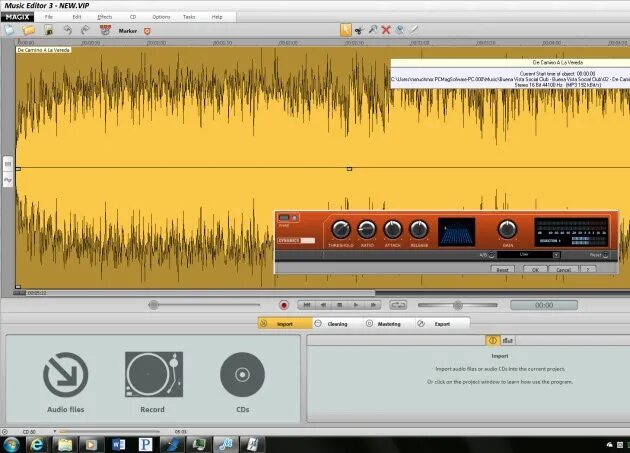Image resolution: width=630 pixels, height=453 pixels.
Task: Toggle loop playback mode
Action: 398,305
